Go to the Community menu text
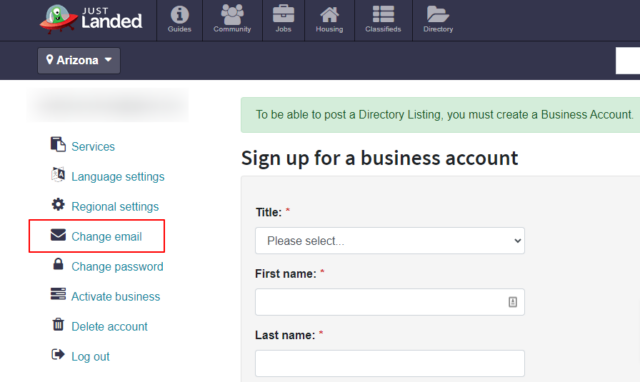 (x=232, y=29)
